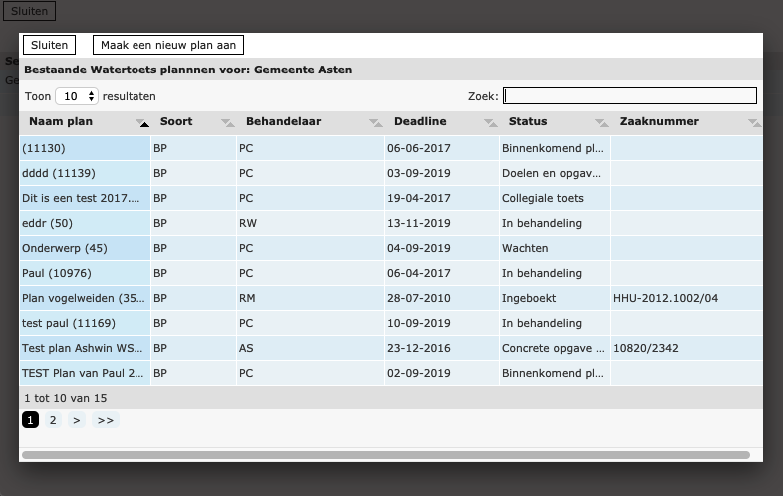Go to page 2 of results
Screen dimensions: 783x496
point(53,420)
